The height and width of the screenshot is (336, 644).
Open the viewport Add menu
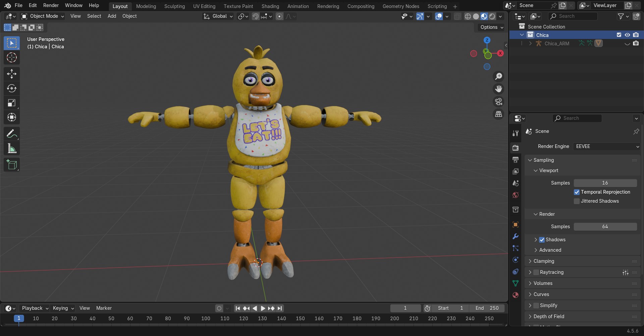112,16
